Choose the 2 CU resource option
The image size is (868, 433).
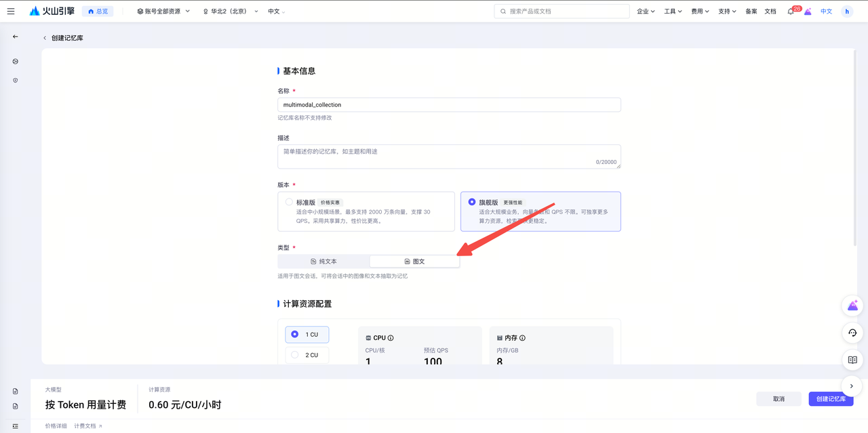[307, 355]
